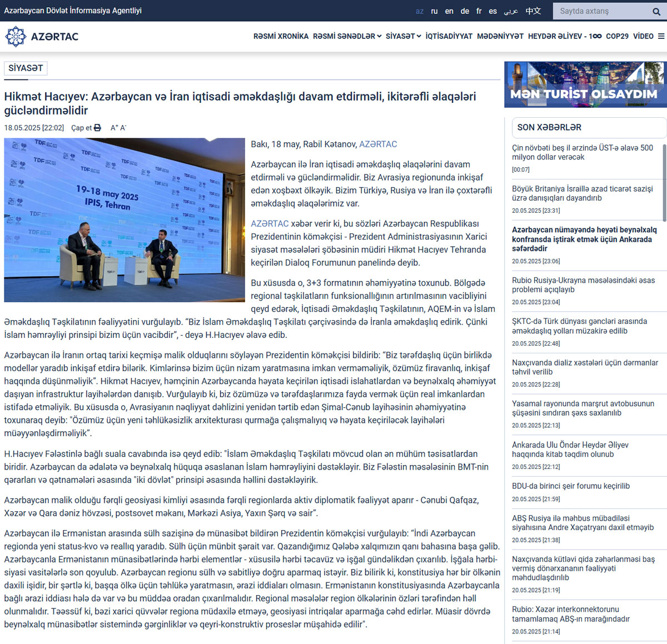Click the print icon next to Çap et
Screen dimensions: 667x644
pos(97,128)
